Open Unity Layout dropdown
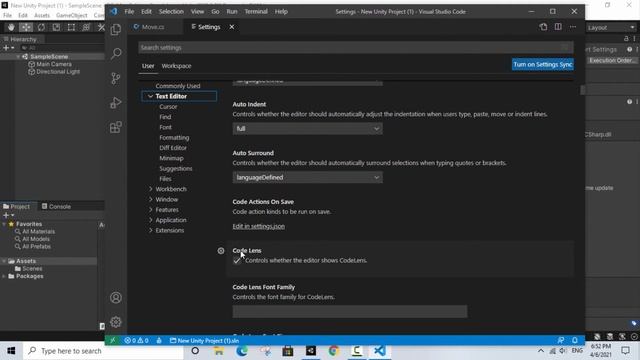The height and width of the screenshot is (360, 640). pos(611,28)
